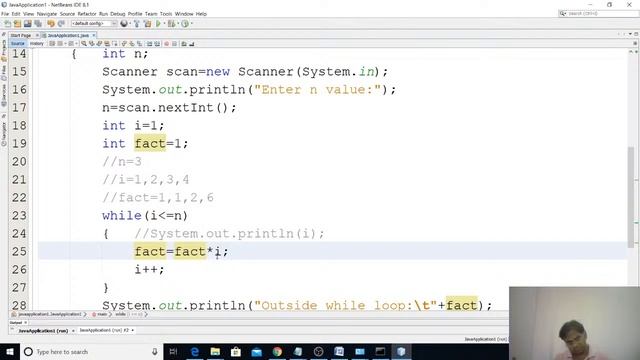This screenshot has width=640, height=360.
Task: Click line number 25 in the gutter
Action: click(19, 251)
